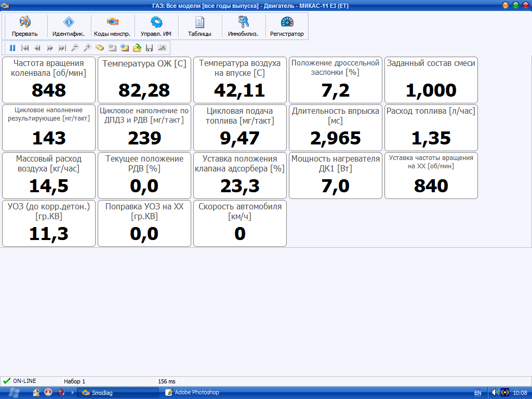Select the Температура ОЖ parameter tile

[144, 80]
